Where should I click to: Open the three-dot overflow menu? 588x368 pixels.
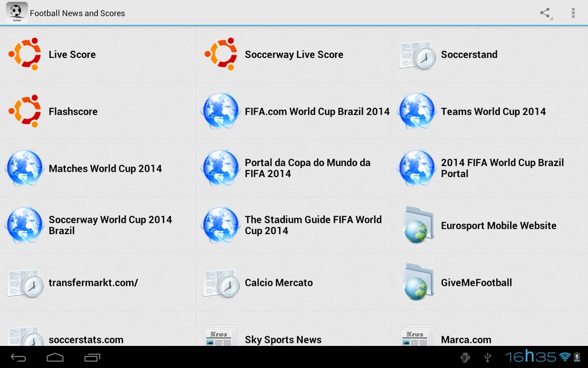[573, 13]
